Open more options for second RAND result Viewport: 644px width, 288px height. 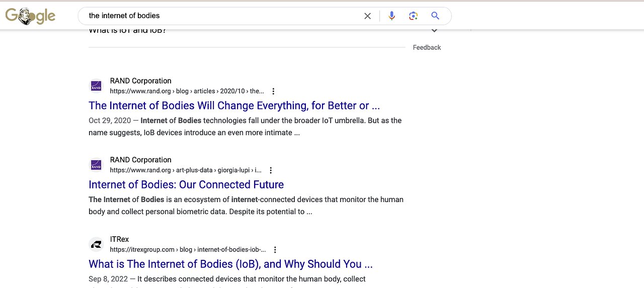[x=271, y=170]
